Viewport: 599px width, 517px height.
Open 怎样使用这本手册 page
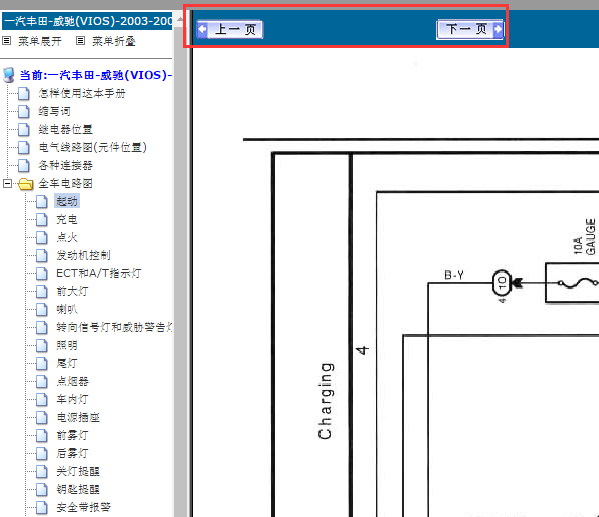[x=82, y=93]
